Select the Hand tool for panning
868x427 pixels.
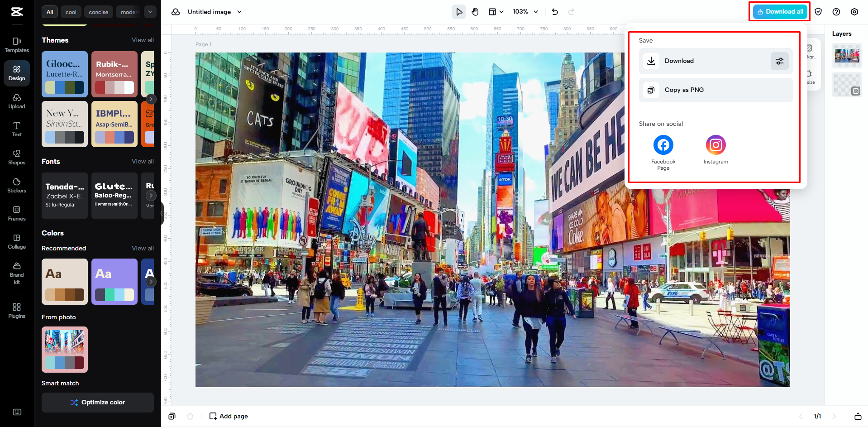[x=475, y=11]
